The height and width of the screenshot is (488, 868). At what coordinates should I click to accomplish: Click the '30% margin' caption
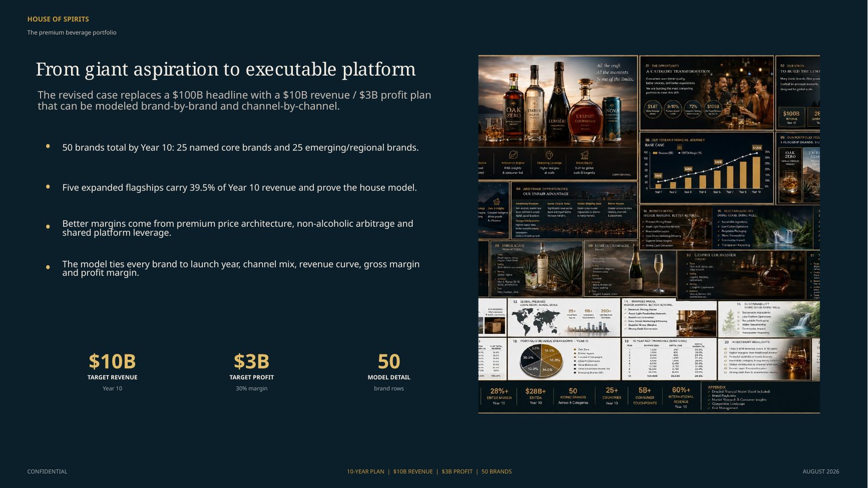[x=251, y=388]
